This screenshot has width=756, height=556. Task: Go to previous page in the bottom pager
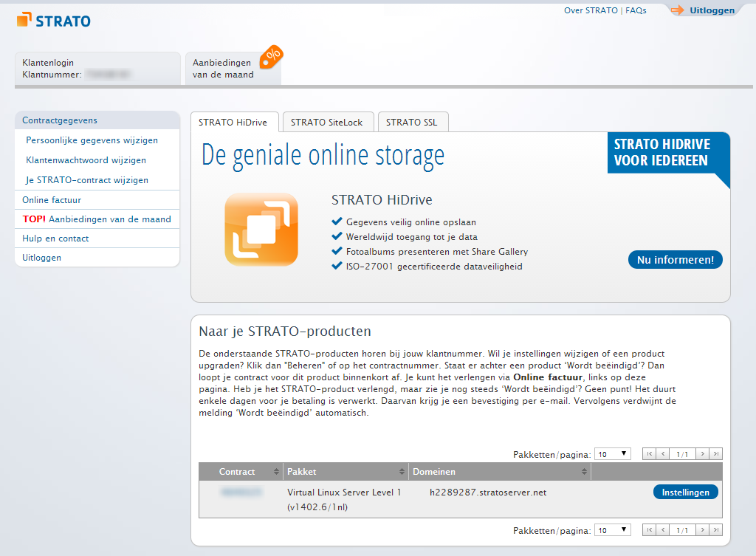(663, 530)
